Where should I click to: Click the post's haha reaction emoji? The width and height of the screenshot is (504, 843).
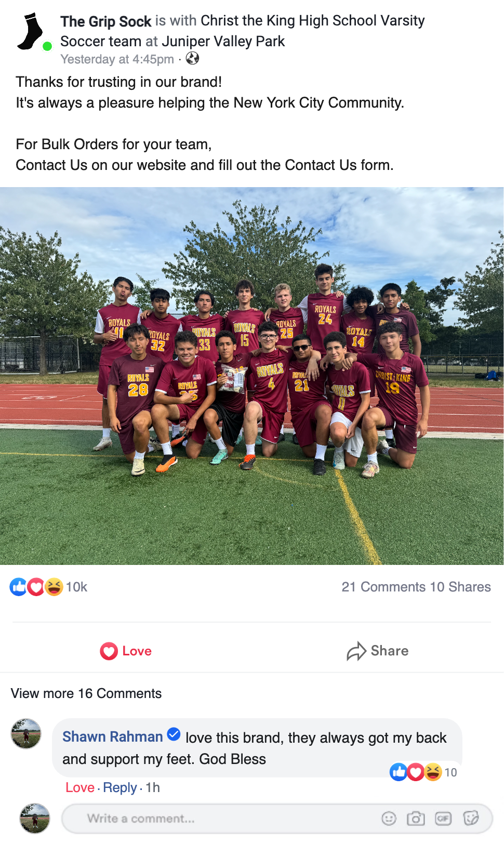point(54,587)
